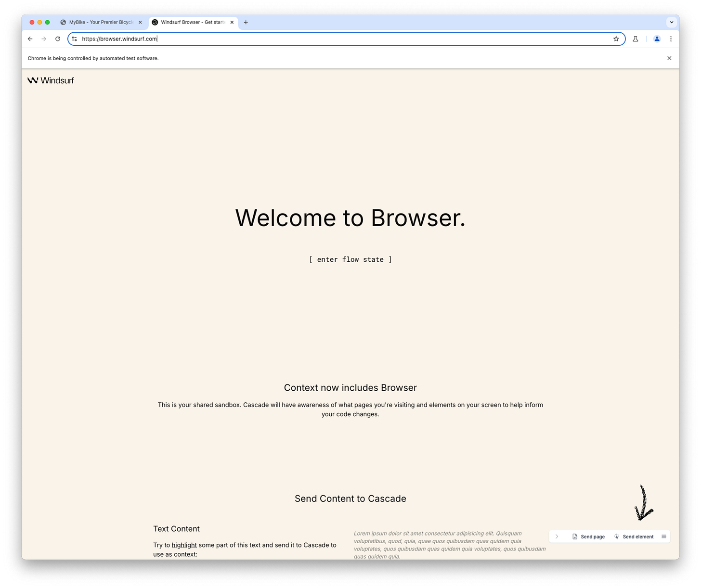
Task: Expand the tab search dropdown
Action: click(x=671, y=22)
